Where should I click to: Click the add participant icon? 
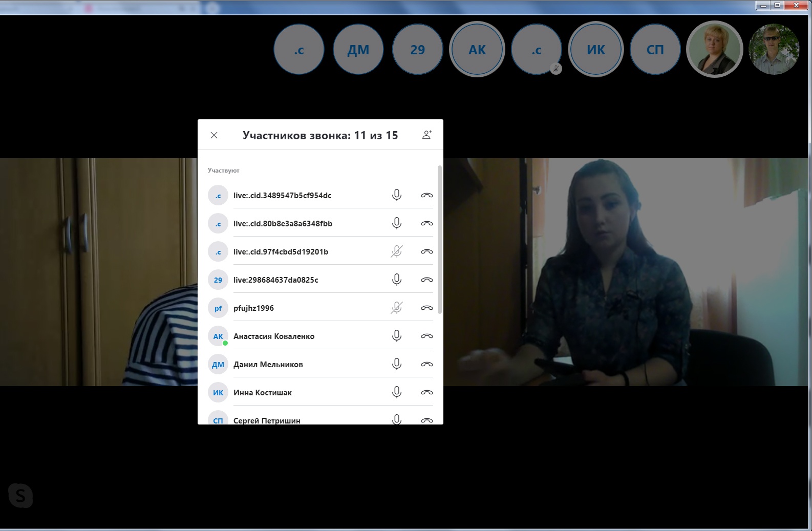426,135
